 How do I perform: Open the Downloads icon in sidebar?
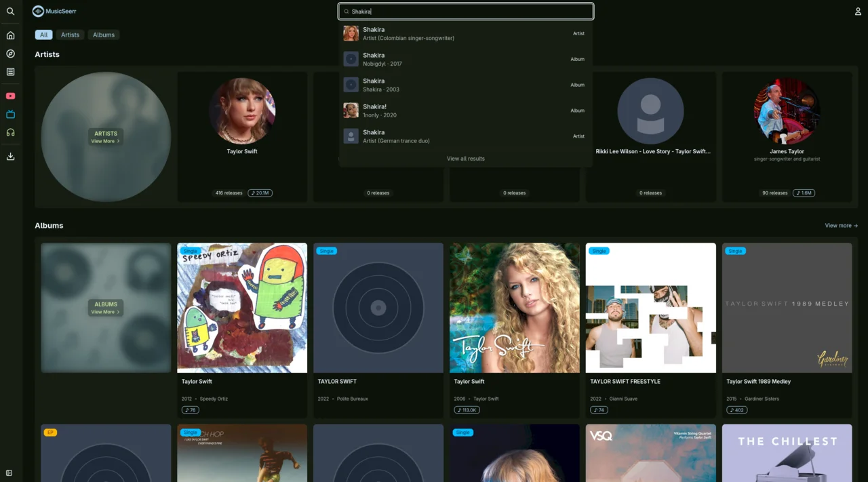coord(10,157)
